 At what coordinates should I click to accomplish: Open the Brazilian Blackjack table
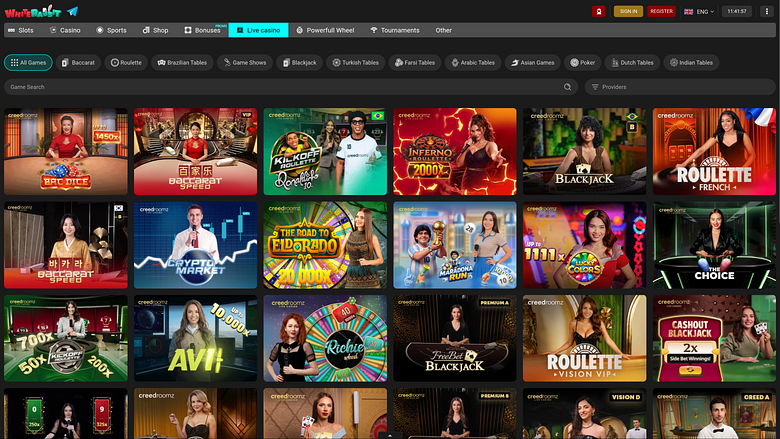tap(585, 151)
